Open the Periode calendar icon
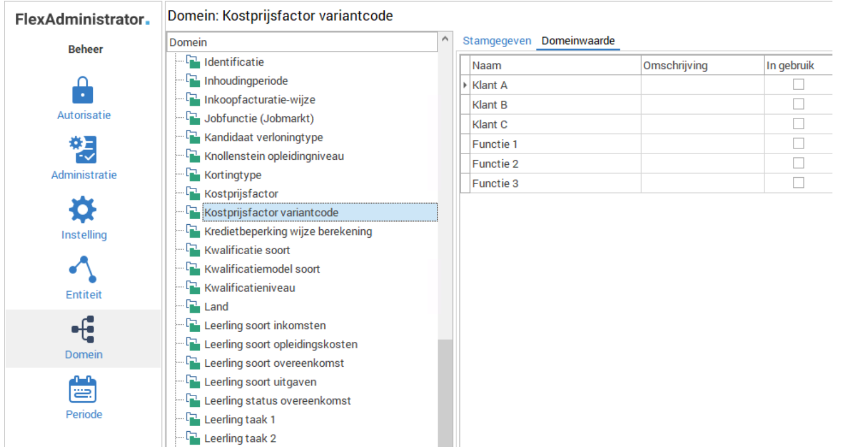Viewport: 843px width, 447px height. tap(83, 389)
